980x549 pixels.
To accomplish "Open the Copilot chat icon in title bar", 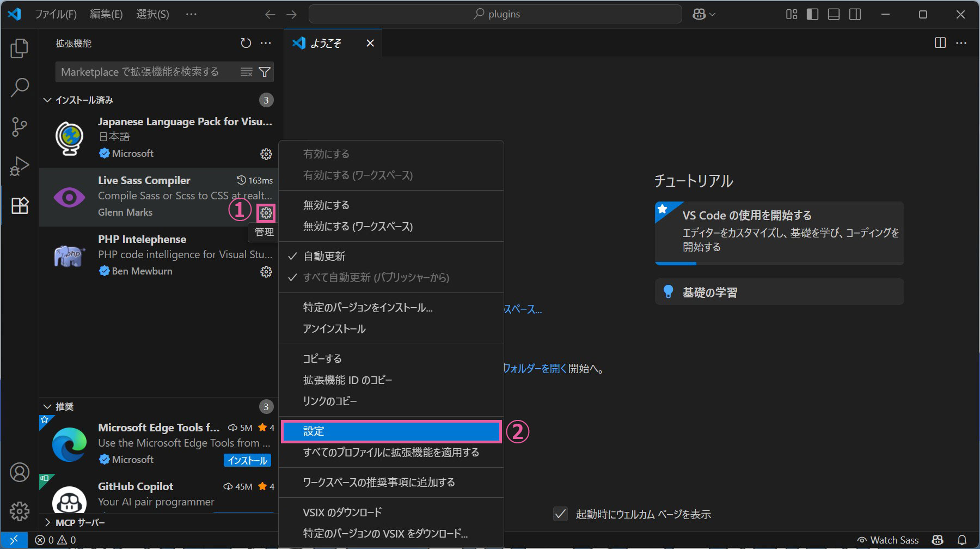I will pos(699,15).
